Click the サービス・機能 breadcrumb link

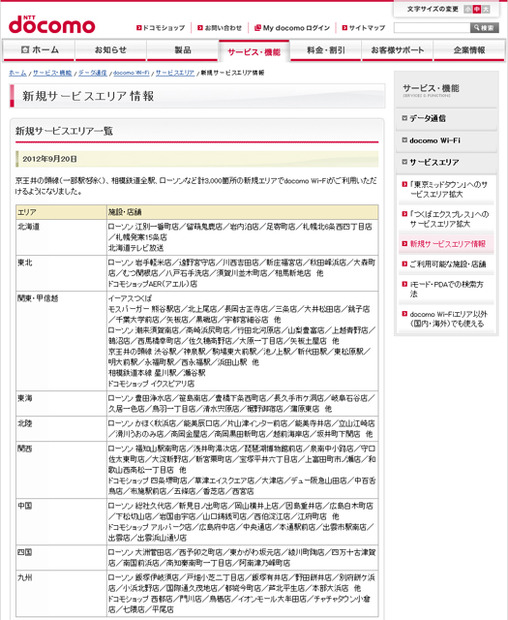pyautogui.click(x=52, y=73)
